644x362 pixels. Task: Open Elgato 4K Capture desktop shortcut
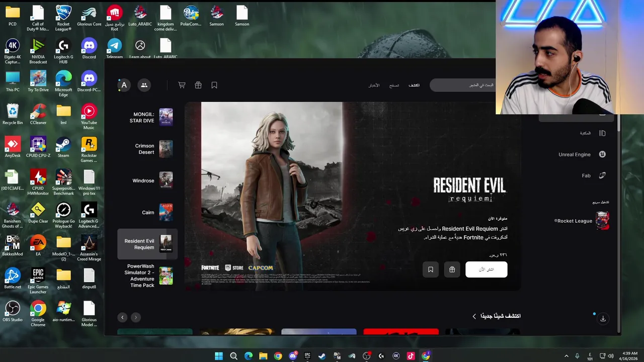(13, 51)
